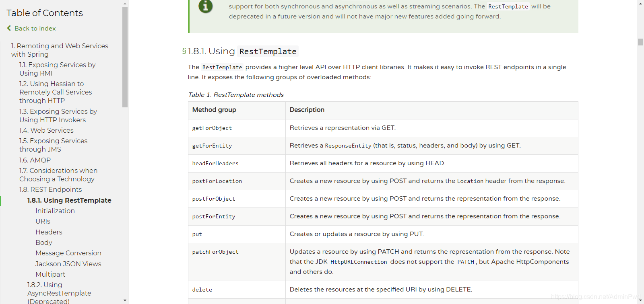Click the postForObject table cell
Image resolution: width=644 pixels, height=304 pixels.
(237, 199)
